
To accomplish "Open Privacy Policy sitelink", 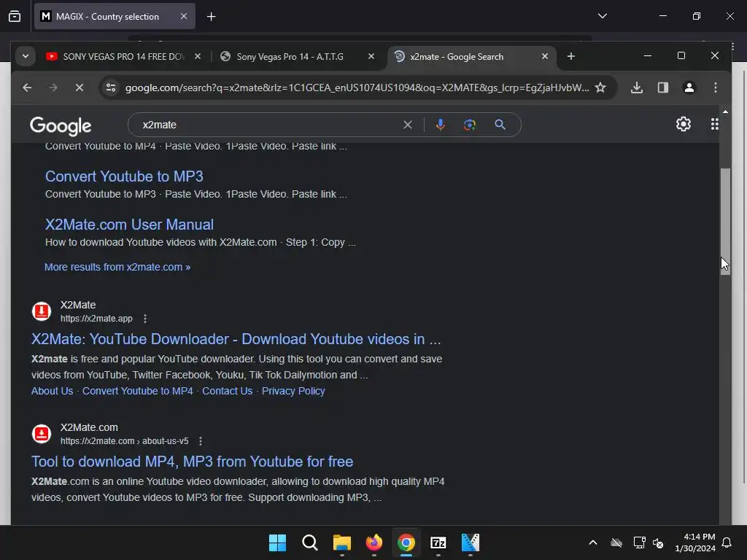I will [x=293, y=391].
